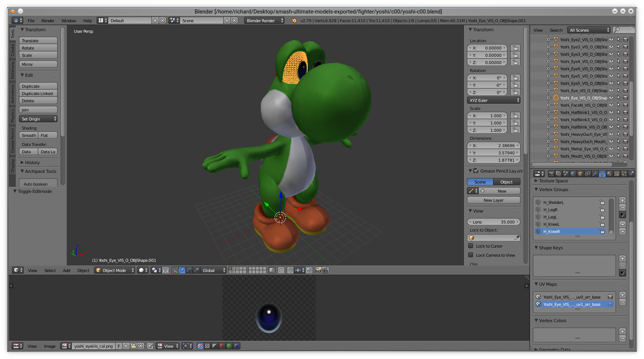Toggle visibility eye for Yoshi_Mouth_VIS_O_OBJSh
644x359 pixels.
point(611,156)
